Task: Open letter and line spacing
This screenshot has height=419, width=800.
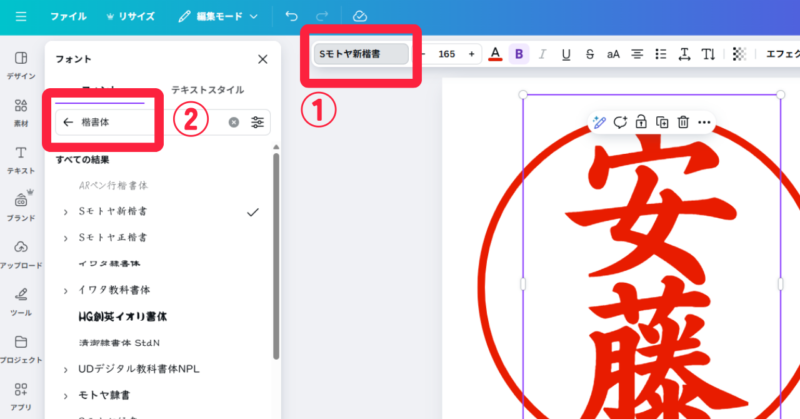Action: 684,54
